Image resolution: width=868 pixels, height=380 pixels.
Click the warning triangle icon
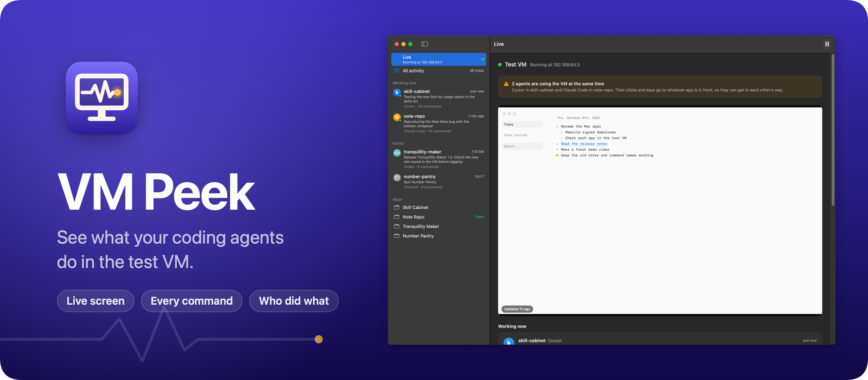pyautogui.click(x=506, y=84)
